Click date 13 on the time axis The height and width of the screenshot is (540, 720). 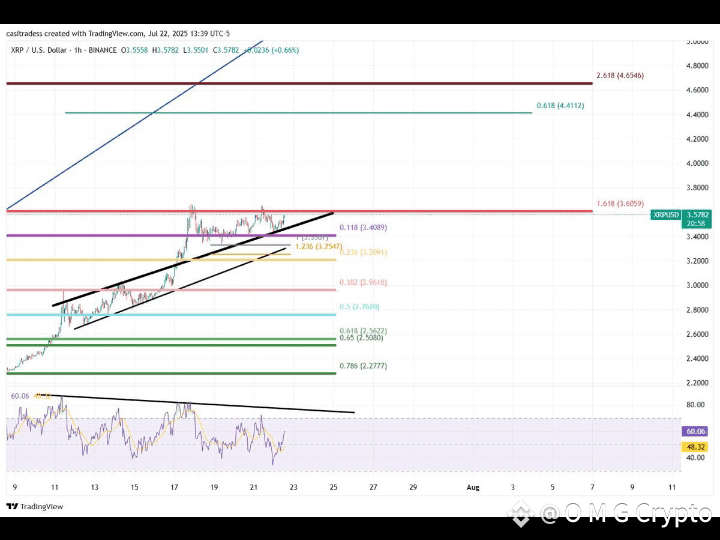(94, 487)
